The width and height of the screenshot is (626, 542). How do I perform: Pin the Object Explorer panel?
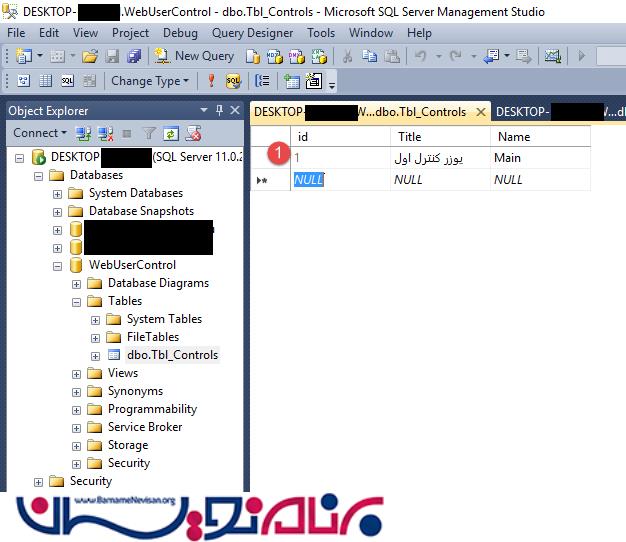coord(219,110)
